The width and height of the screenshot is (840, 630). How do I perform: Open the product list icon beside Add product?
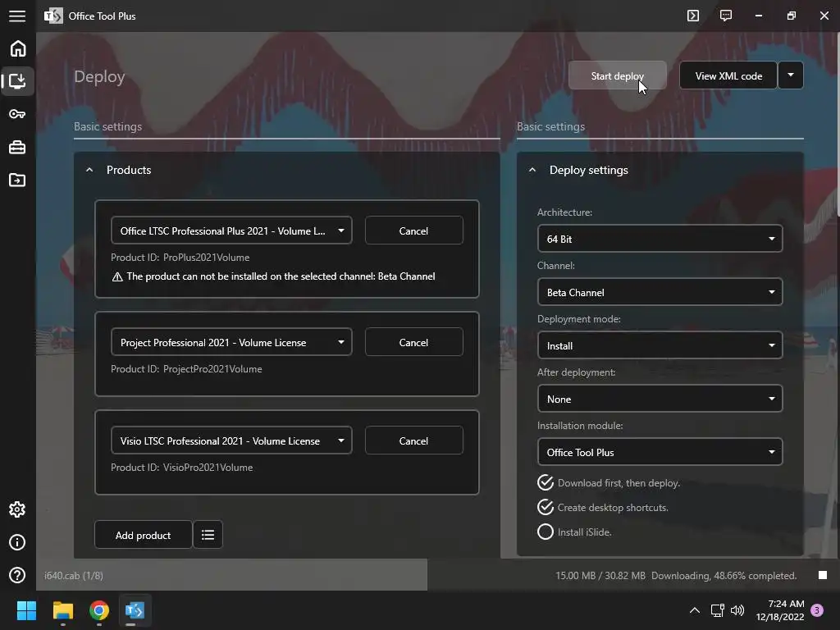208,535
